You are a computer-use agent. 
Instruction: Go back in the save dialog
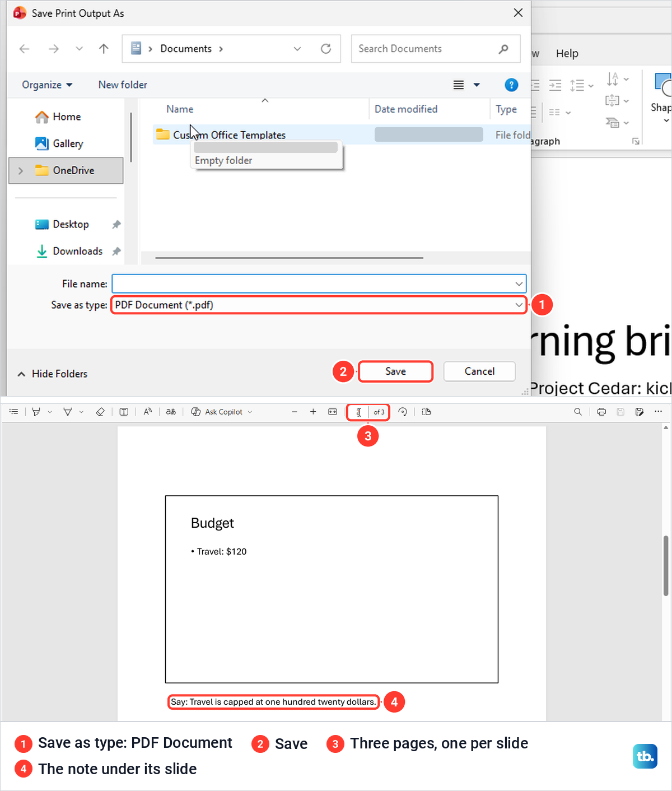(24, 49)
